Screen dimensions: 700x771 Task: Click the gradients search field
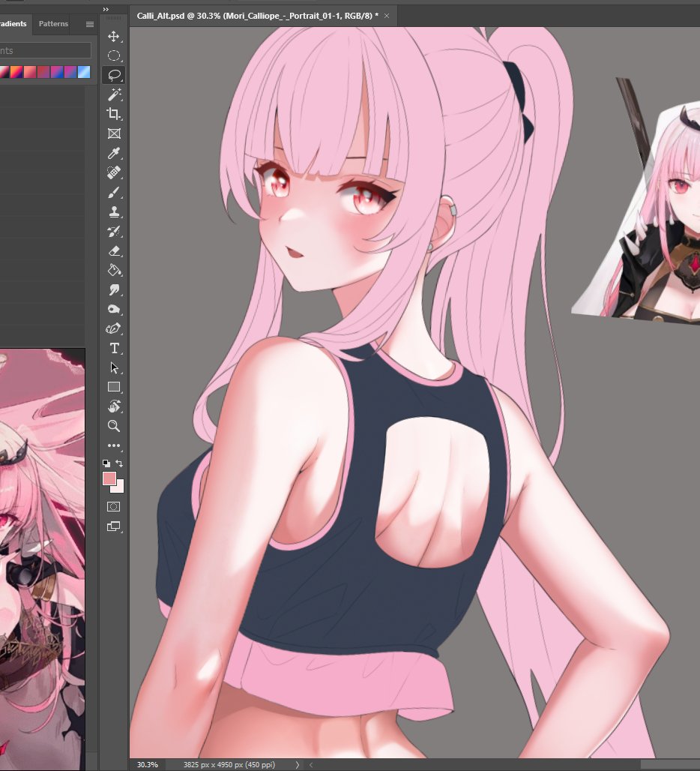pyautogui.click(x=45, y=50)
